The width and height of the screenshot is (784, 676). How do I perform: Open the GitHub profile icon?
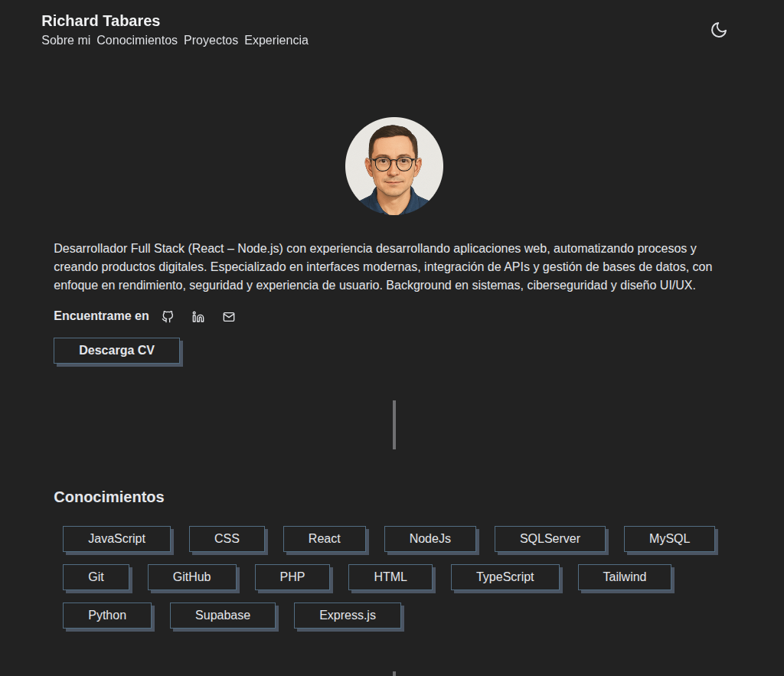(168, 317)
